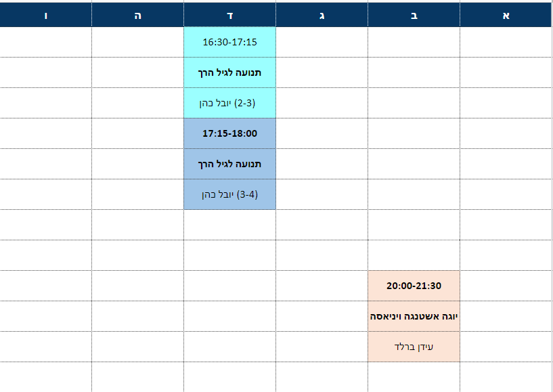Click the יוגה אשטנגה ויניאסה cell
Screen dimensions: 553x392
[414, 316]
